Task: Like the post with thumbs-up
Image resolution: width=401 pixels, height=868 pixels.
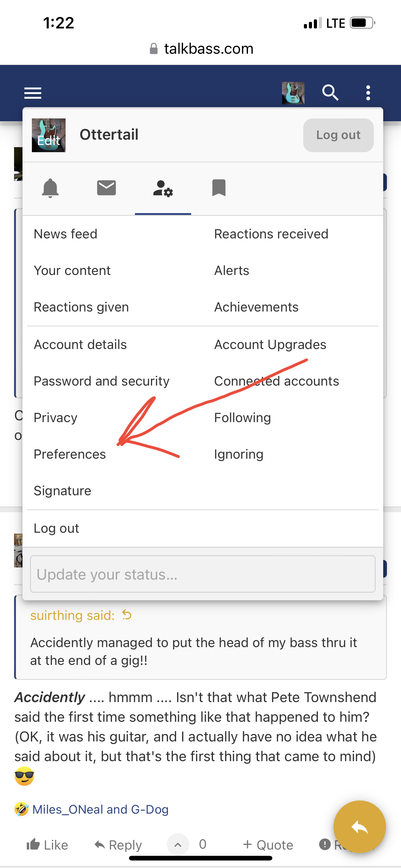Action: click(47, 845)
